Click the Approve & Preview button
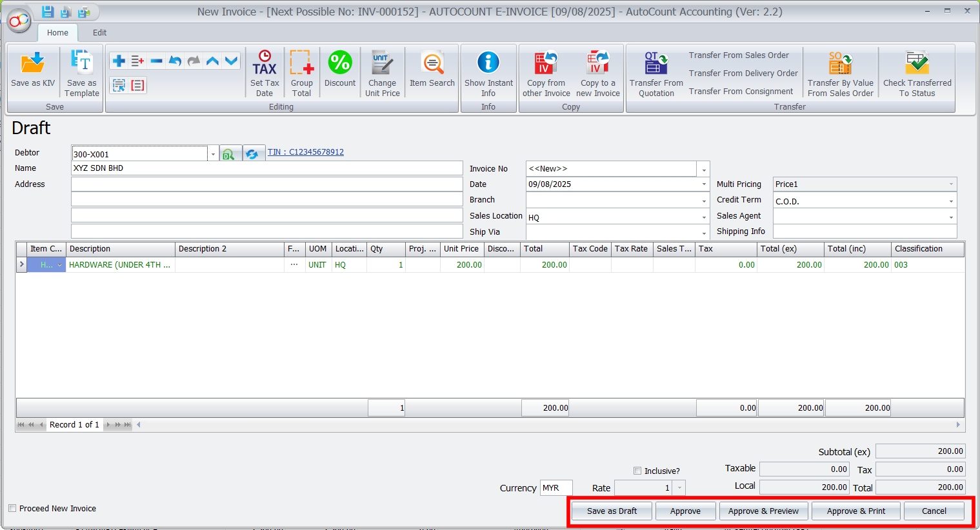 tap(763, 511)
